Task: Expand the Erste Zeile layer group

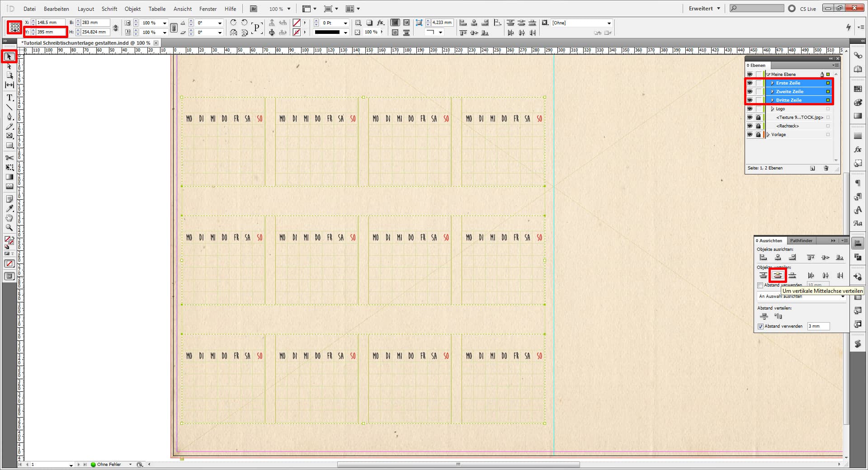Action: point(772,83)
